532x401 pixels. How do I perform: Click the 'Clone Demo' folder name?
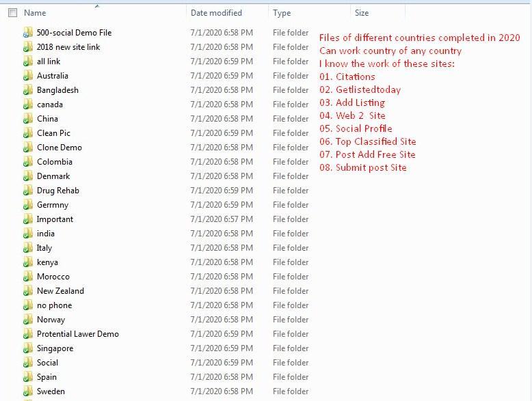tap(59, 148)
